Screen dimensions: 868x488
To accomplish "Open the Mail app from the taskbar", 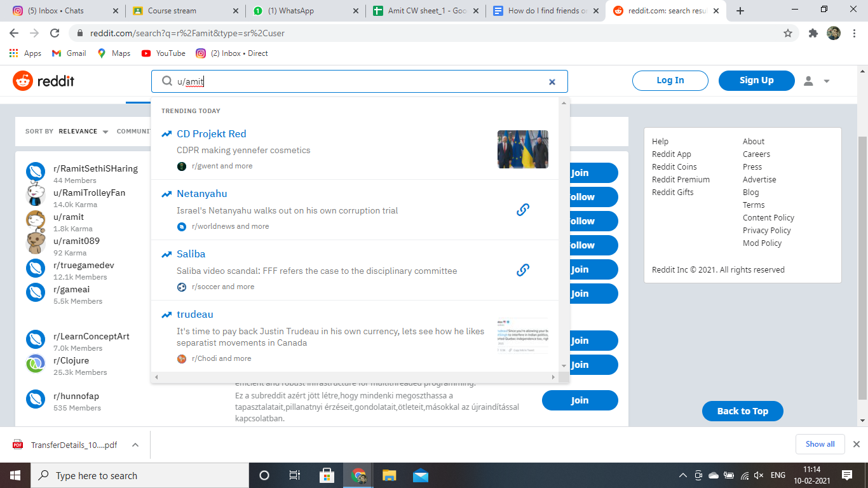I will [x=421, y=475].
